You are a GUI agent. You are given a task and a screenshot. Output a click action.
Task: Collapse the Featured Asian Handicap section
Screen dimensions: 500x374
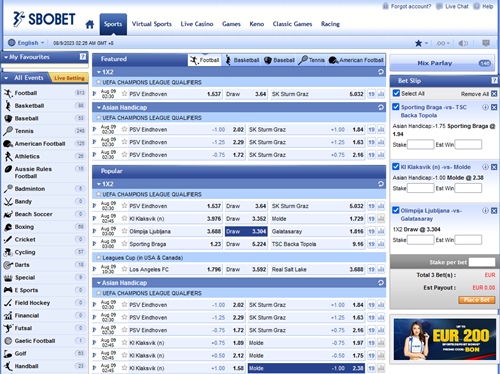99,107
